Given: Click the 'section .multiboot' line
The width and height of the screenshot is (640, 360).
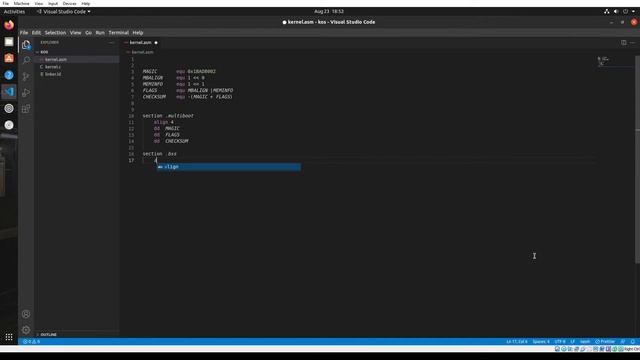Looking at the screenshot, I should 168,116.
